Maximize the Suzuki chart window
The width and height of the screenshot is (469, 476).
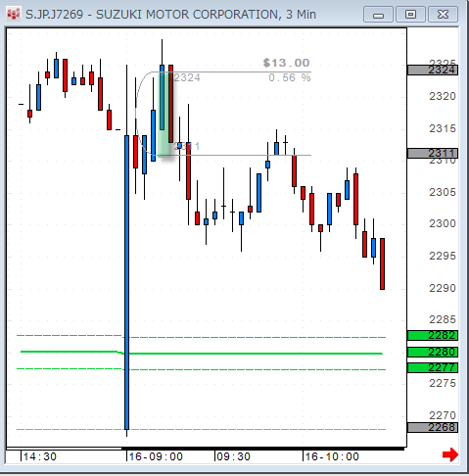tap(410, 15)
